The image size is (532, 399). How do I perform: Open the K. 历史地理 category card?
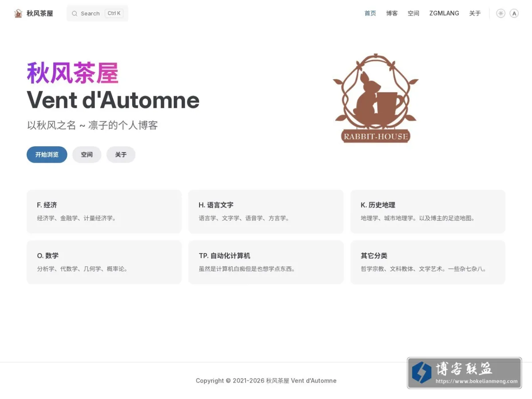pos(428,211)
